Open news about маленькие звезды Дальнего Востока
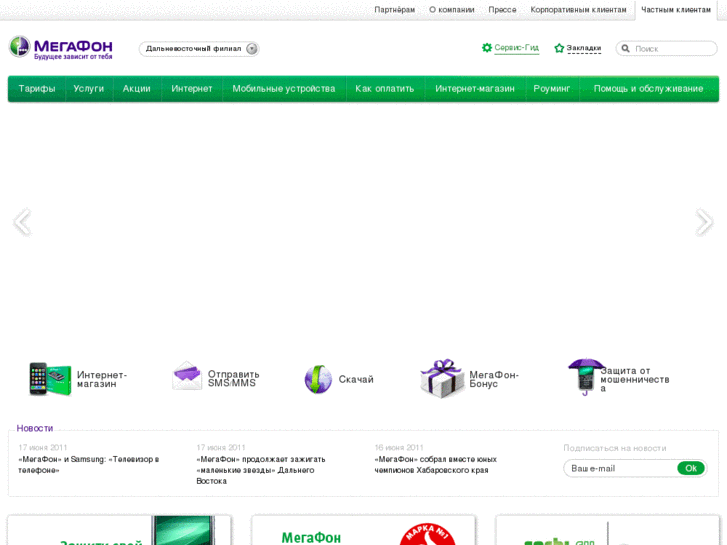This screenshot has height=545, width=727. [261, 470]
